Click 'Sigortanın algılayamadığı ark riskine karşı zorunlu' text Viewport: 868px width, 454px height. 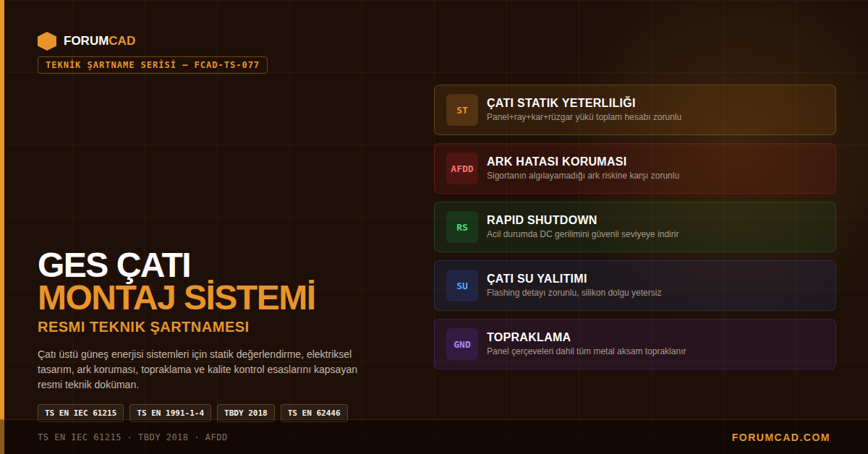pos(583,176)
